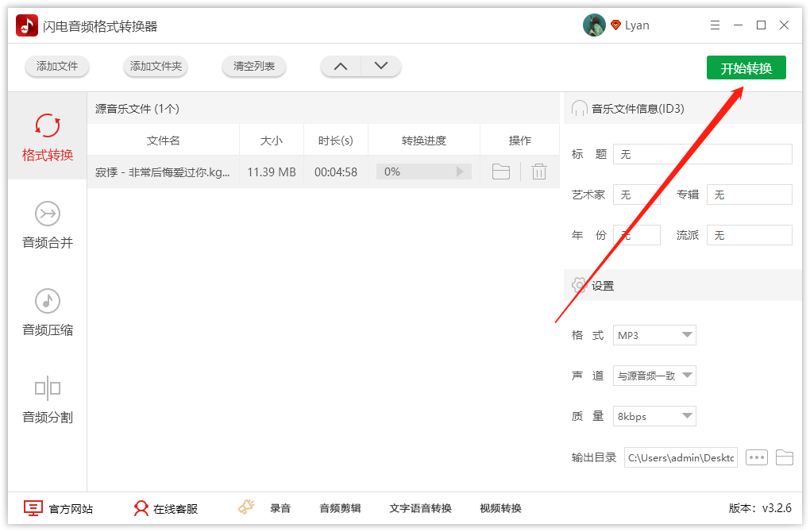The image size is (810, 532).
Task: Open the 质量 8kbps quality dropdown
Action: 654,416
